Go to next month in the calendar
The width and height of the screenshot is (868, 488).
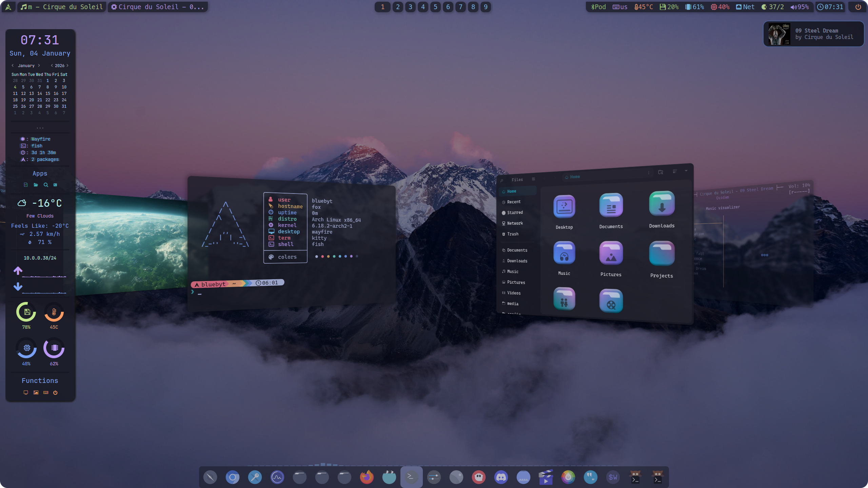[x=39, y=65]
